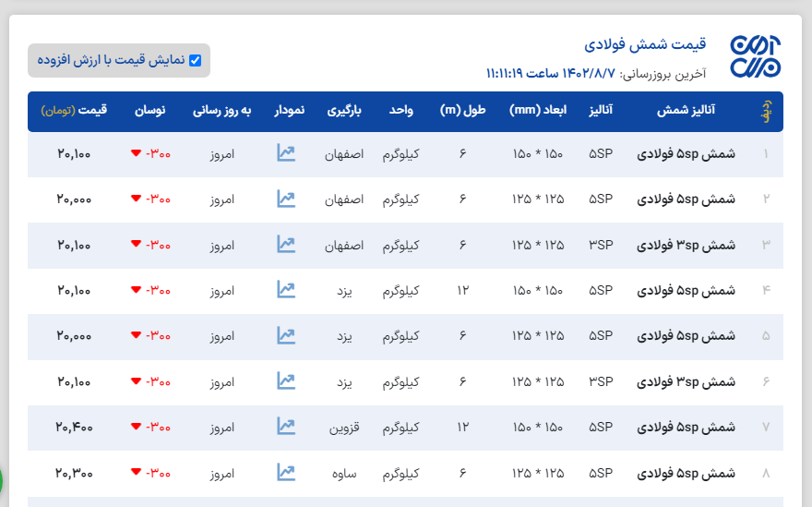This screenshot has width=812, height=507.
Task: Open chart icon in row 6
Action: (x=286, y=380)
